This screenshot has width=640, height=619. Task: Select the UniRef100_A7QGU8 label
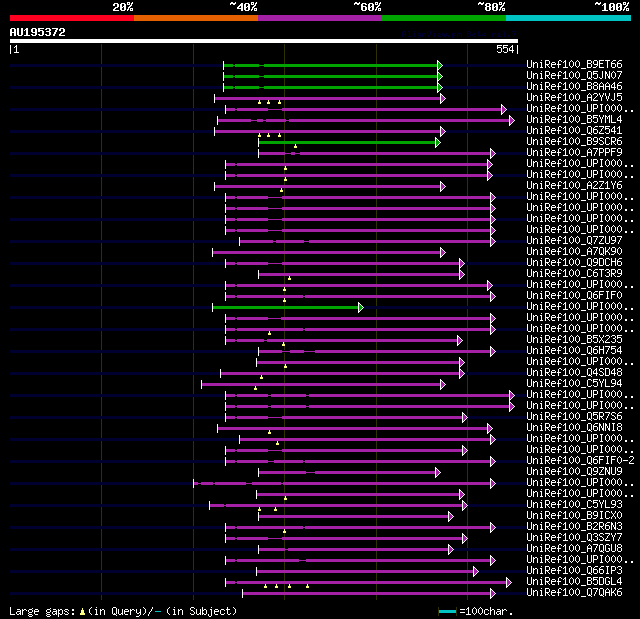[x=574, y=548]
